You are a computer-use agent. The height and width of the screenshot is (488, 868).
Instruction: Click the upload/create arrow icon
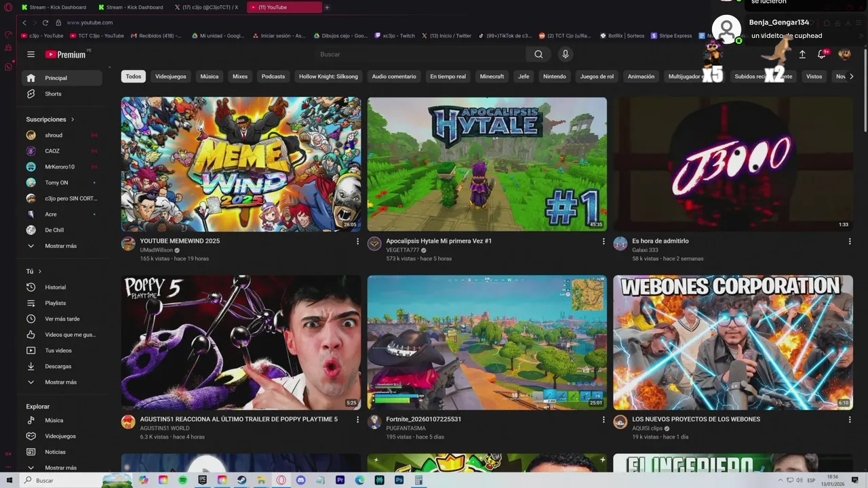[802, 54]
